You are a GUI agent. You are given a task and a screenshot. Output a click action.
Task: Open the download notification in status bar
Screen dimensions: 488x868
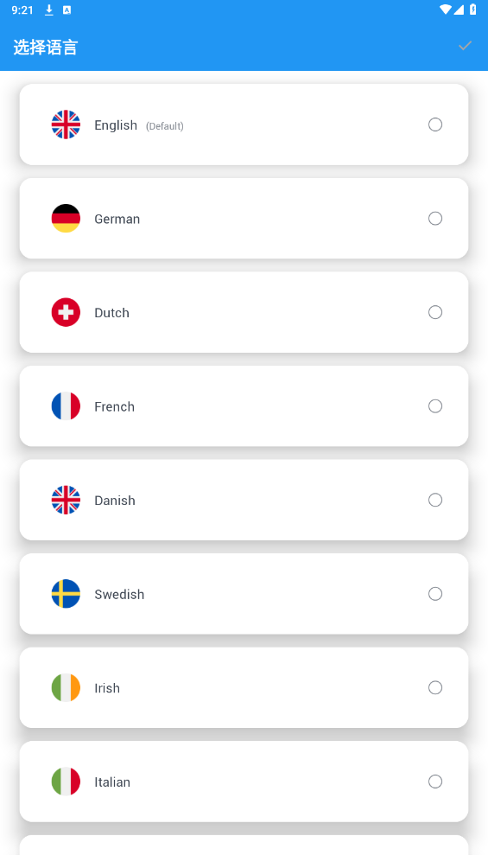pos(49,10)
